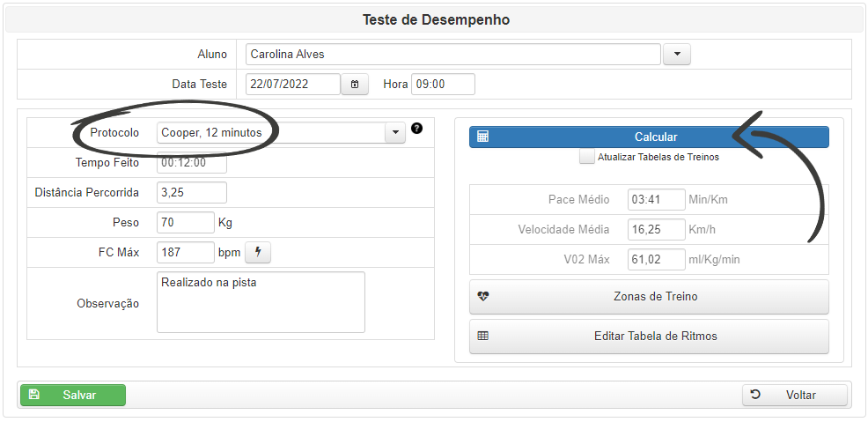Image resolution: width=868 pixels, height=422 pixels.
Task: Click the lightning bolt icon next to FC Máx
Action: tap(258, 253)
